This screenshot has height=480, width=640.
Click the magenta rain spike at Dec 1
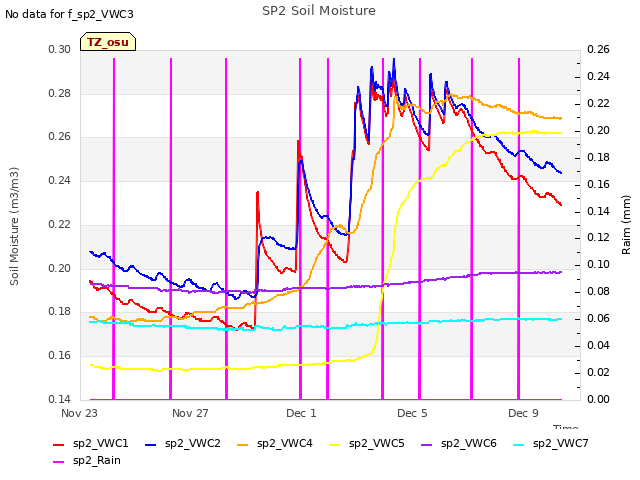300,229
